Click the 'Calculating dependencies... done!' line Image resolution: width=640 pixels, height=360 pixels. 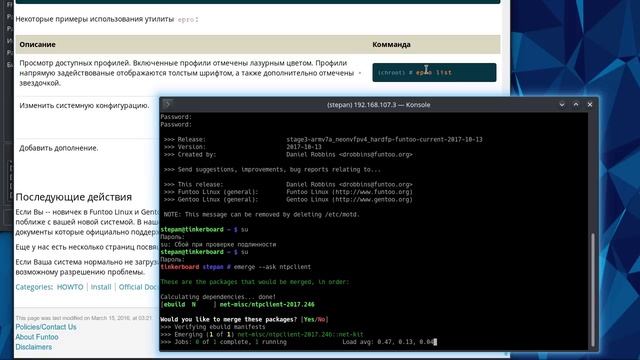click(218, 297)
